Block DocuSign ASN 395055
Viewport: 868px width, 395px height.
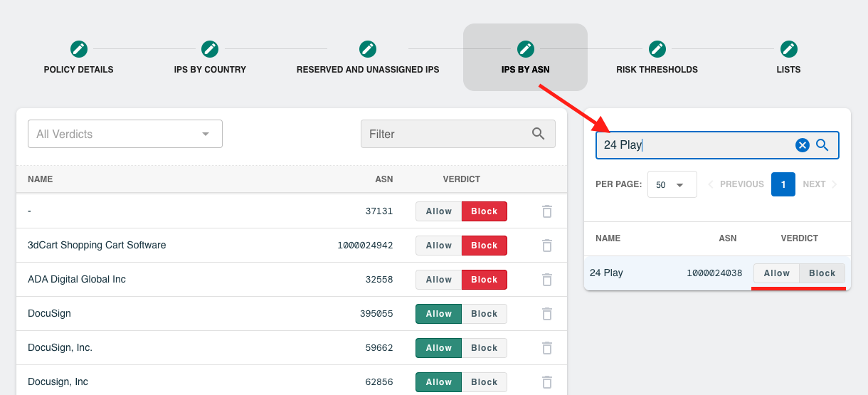click(485, 314)
